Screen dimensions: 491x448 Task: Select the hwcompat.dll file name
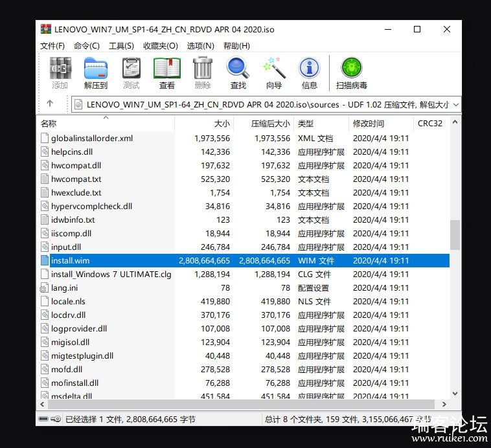[x=76, y=166]
